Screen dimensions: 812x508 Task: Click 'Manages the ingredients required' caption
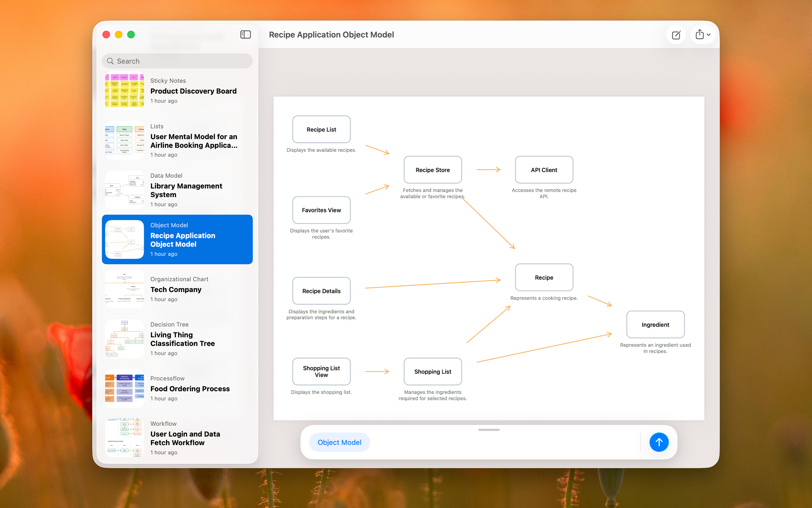coord(433,395)
